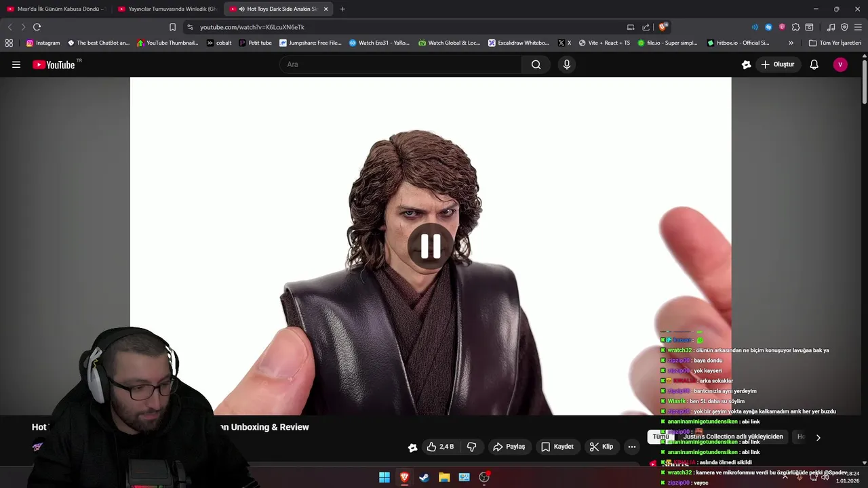This screenshot has height=488, width=868.
Task: Go back with the browser back arrow
Action: (9, 27)
